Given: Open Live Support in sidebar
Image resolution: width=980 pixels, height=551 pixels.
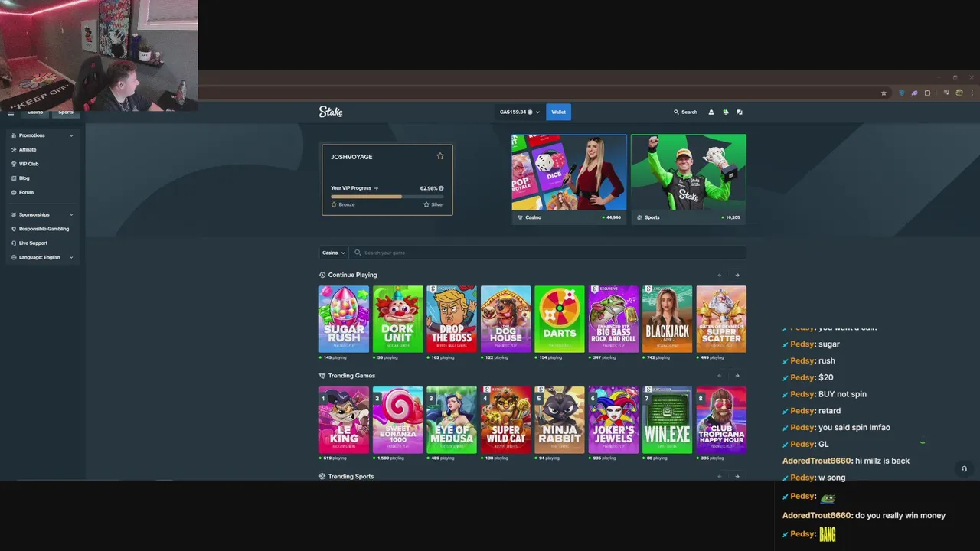Looking at the screenshot, I should point(33,243).
